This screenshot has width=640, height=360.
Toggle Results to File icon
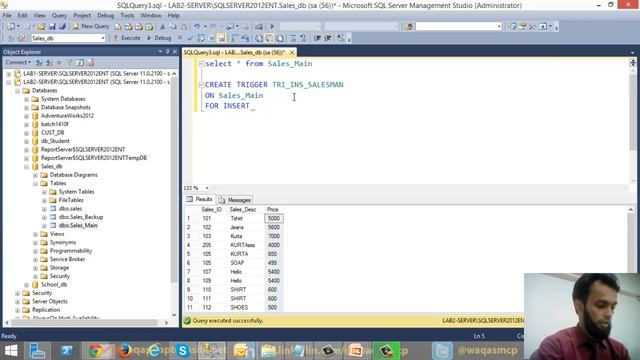click(x=280, y=38)
